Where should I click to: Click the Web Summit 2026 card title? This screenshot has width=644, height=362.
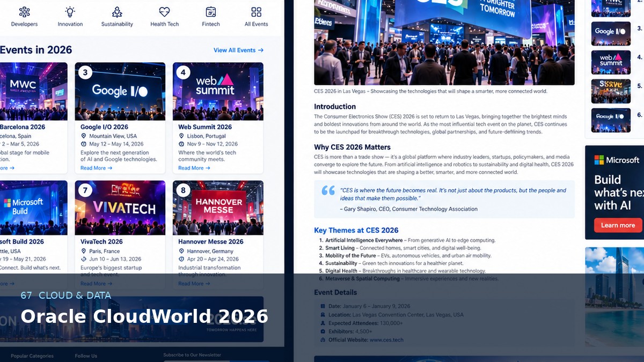(205, 127)
